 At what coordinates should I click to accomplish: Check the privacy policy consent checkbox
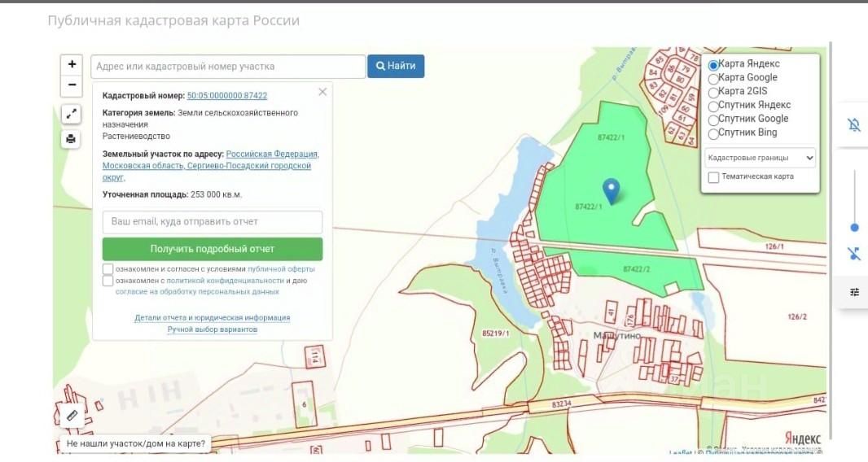[x=108, y=281]
